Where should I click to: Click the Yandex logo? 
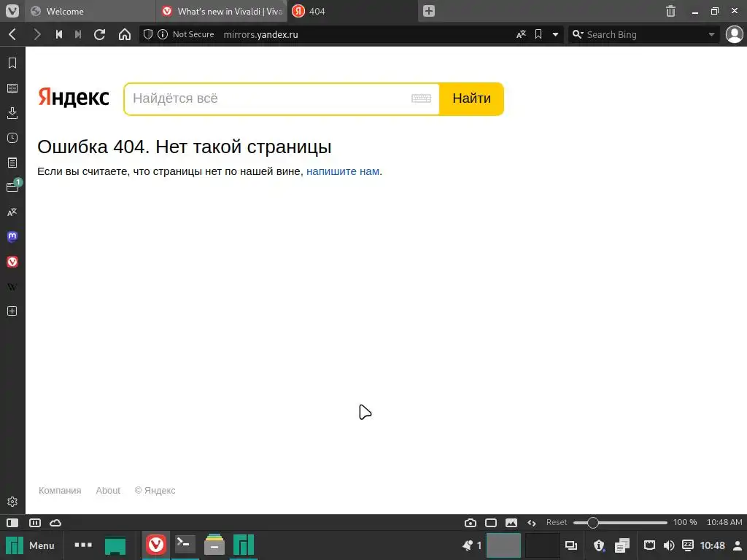click(74, 97)
